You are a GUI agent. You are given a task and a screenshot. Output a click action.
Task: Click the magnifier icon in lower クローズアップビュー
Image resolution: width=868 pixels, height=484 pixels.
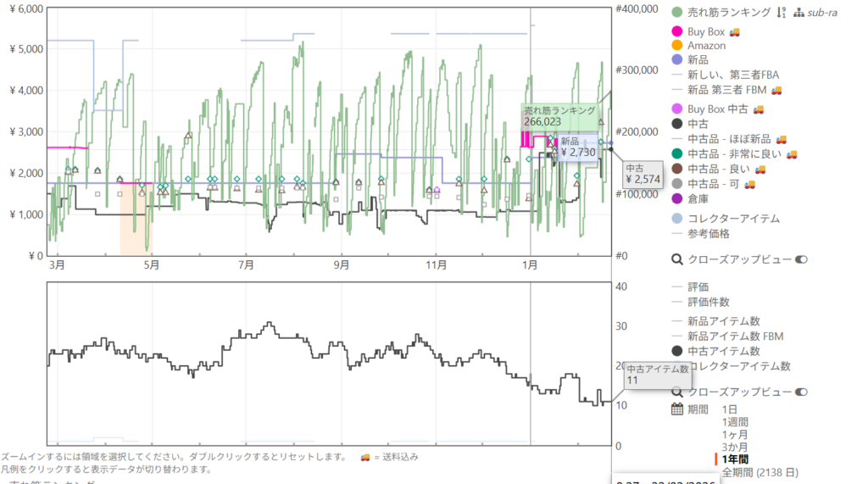pyautogui.click(x=676, y=392)
